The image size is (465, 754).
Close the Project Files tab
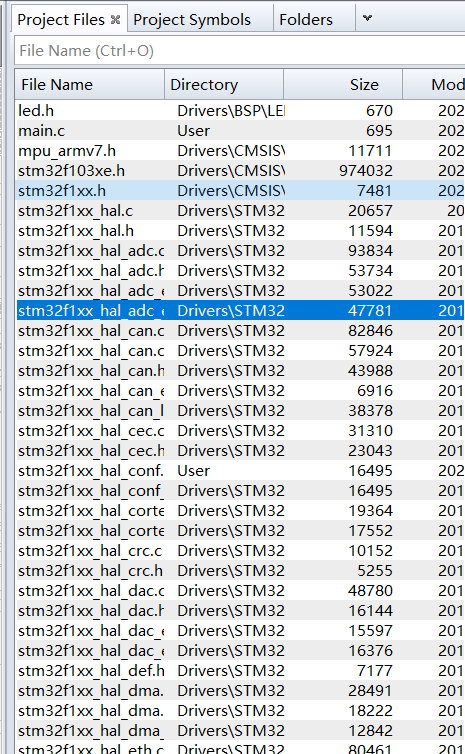(115, 20)
